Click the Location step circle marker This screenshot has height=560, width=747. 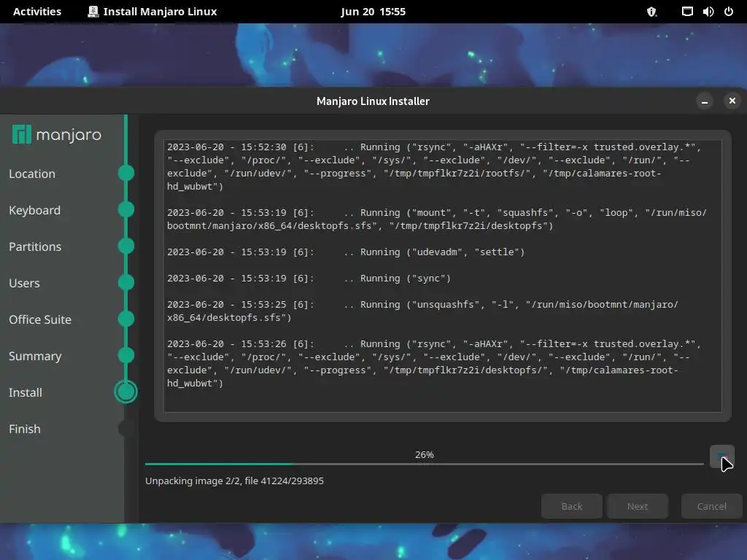[x=126, y=173]
